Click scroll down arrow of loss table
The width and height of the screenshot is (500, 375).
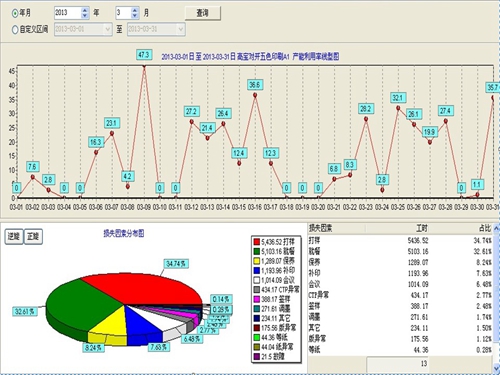[x=496, y=368]
